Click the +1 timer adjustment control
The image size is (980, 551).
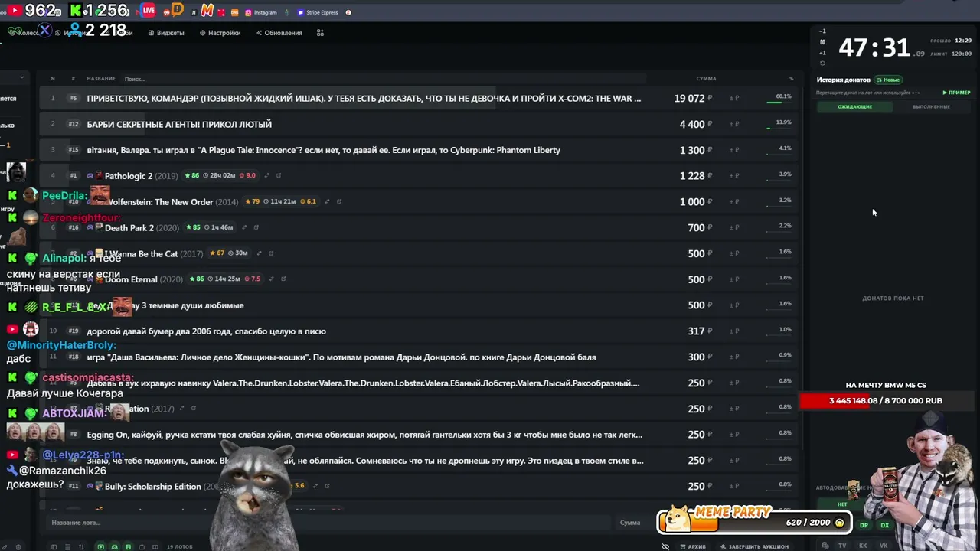coord(822,53)
